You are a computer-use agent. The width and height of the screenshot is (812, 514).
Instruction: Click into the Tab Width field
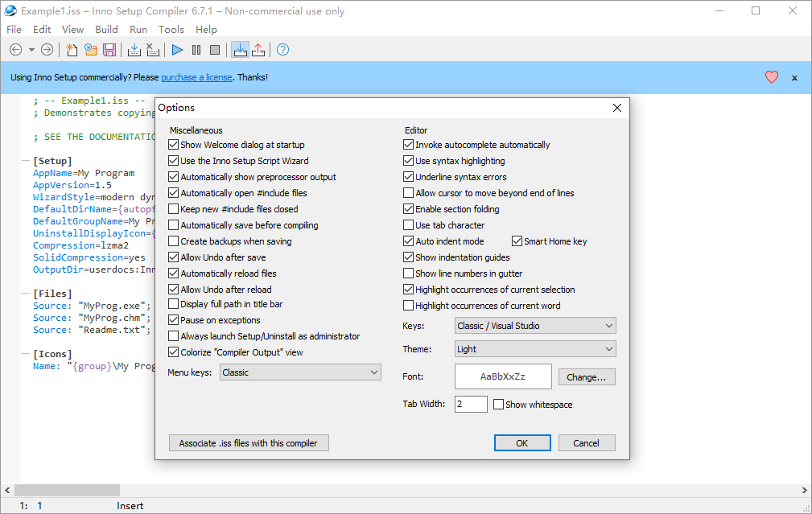click(471, 404)
